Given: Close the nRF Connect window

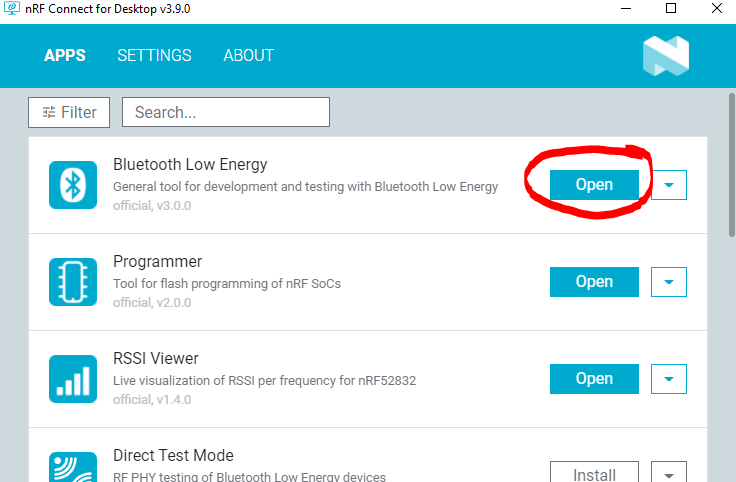Looking at the screenshot, I should point(717,8).
